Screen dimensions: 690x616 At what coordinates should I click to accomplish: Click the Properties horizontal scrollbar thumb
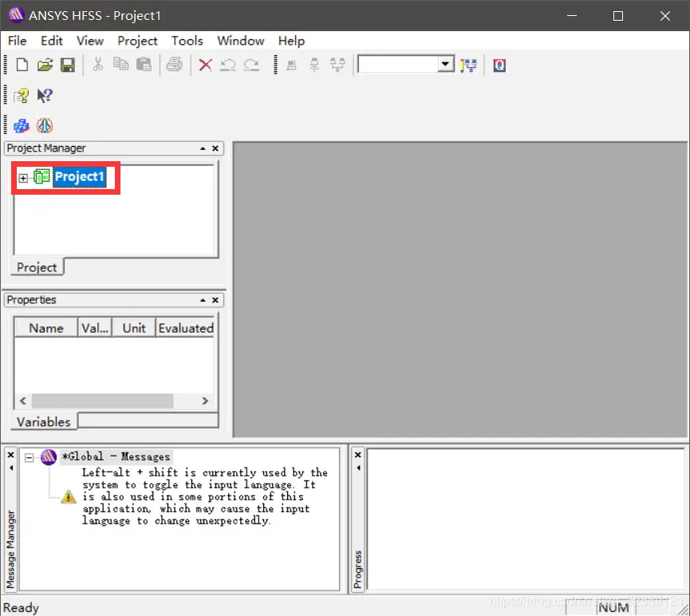tap(103, 401)
